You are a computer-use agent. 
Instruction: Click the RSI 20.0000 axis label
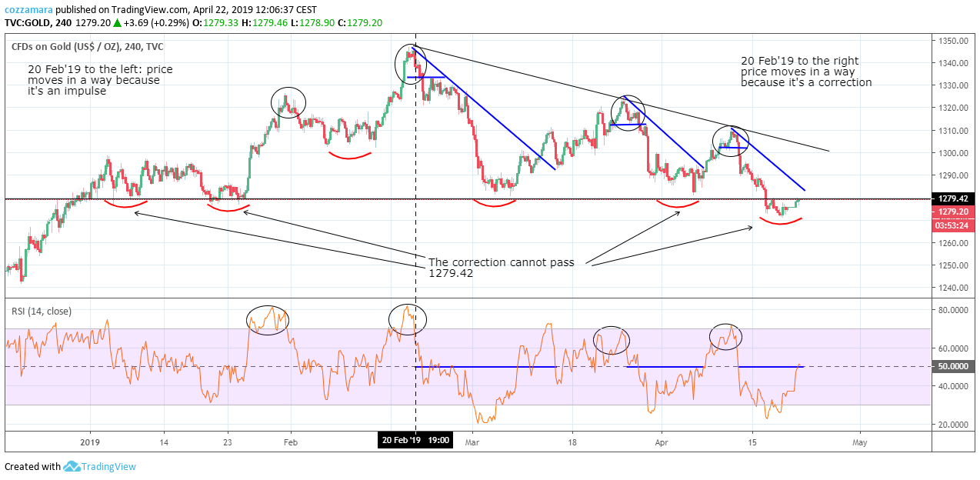coord(953,424)
